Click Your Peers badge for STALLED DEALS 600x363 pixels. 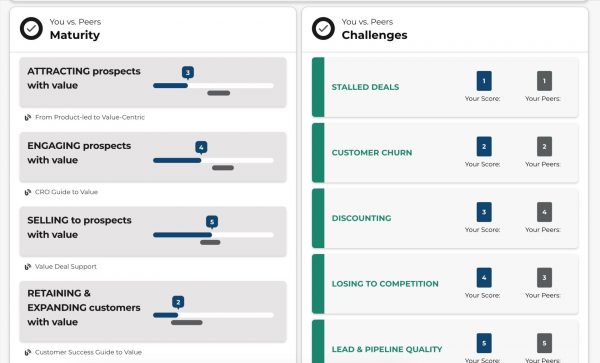point(545,81)
